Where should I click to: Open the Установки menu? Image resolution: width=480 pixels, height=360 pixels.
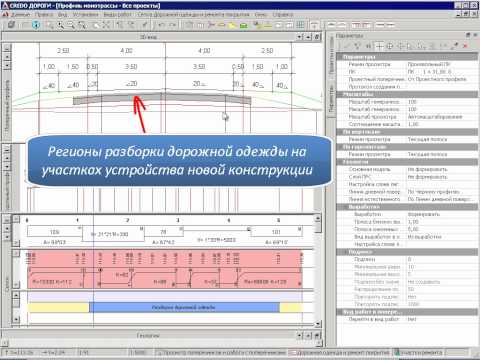click(85, 15)
